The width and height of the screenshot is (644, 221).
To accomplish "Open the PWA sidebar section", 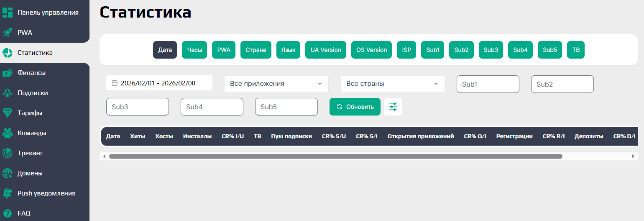I will coord(45,33).
